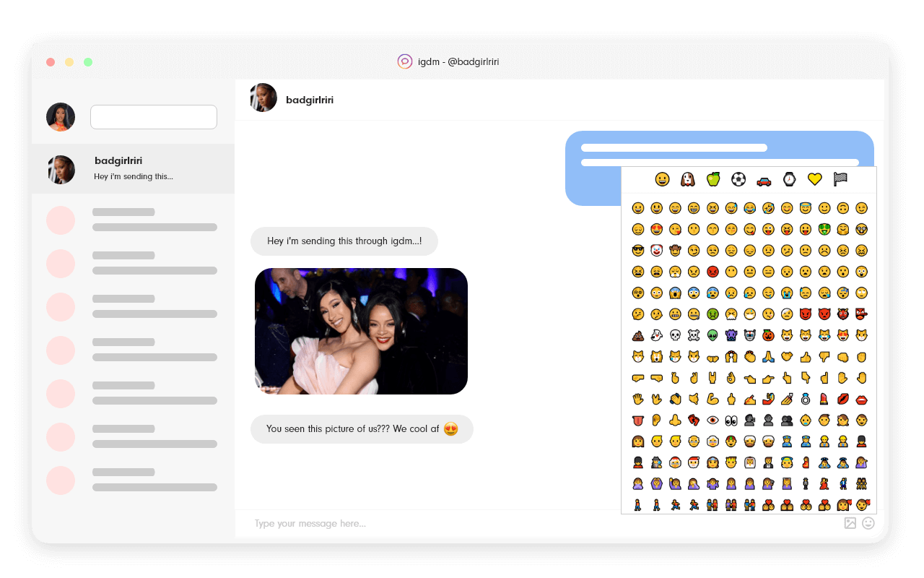Screen dimensions: 924x578
Task: Open the green apple food emoji category
Action: 713,179
